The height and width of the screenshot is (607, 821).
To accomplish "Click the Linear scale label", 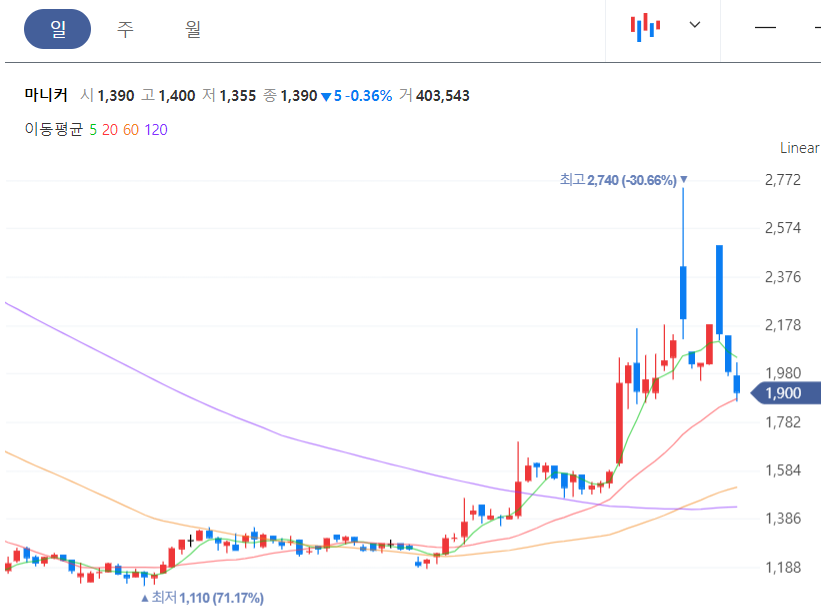I will [799, 148].
